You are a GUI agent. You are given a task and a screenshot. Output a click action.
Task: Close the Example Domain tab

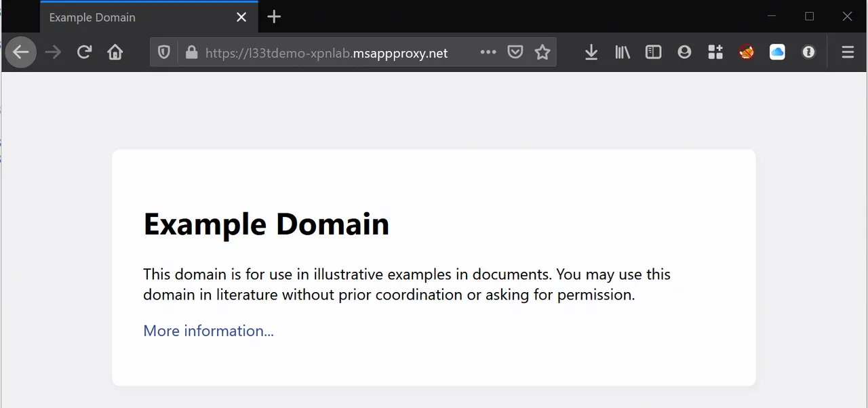[241, 17]
